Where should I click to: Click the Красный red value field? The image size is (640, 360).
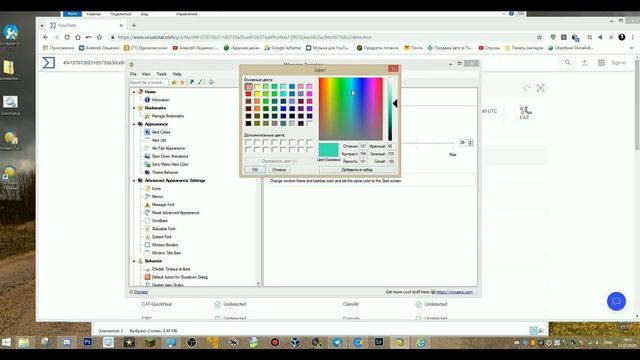pyautogui.click(x=391, y=146)
